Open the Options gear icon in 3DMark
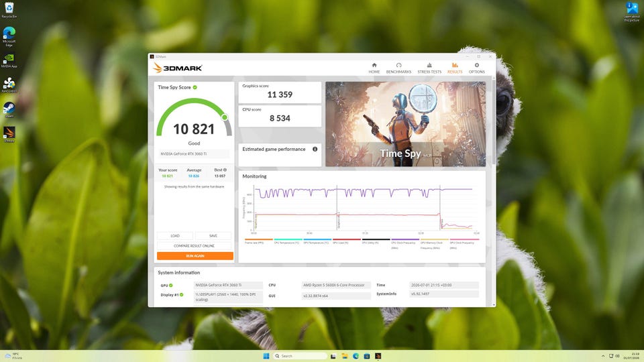The height and width of the screenshot is (362, 644). (476, 65)
